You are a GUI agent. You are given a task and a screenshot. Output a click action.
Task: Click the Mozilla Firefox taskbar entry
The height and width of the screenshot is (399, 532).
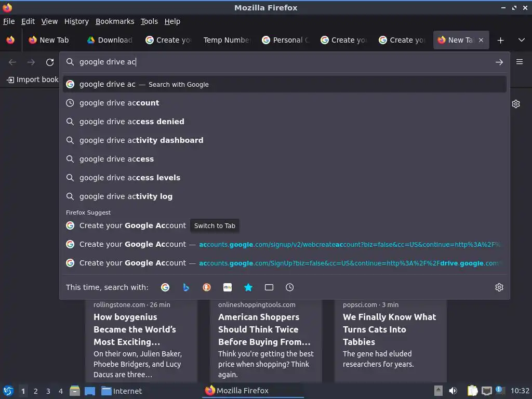coord(253,391)
